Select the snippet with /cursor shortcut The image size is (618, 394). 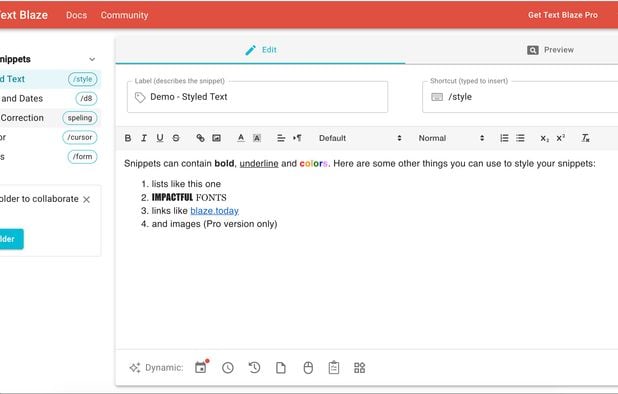[50, 137]
